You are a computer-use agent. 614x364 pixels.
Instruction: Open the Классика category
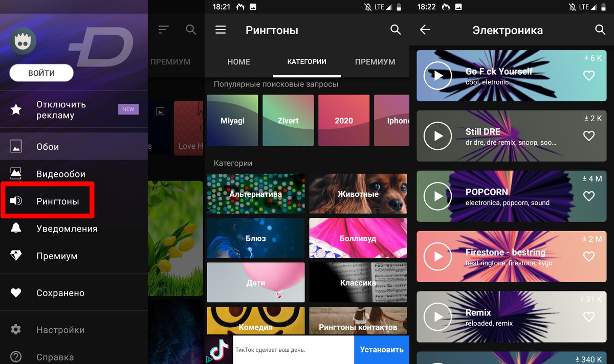(358, 283)
